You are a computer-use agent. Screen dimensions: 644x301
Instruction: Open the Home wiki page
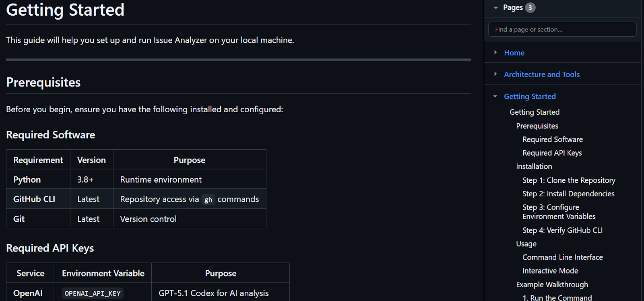coord(514,52)
